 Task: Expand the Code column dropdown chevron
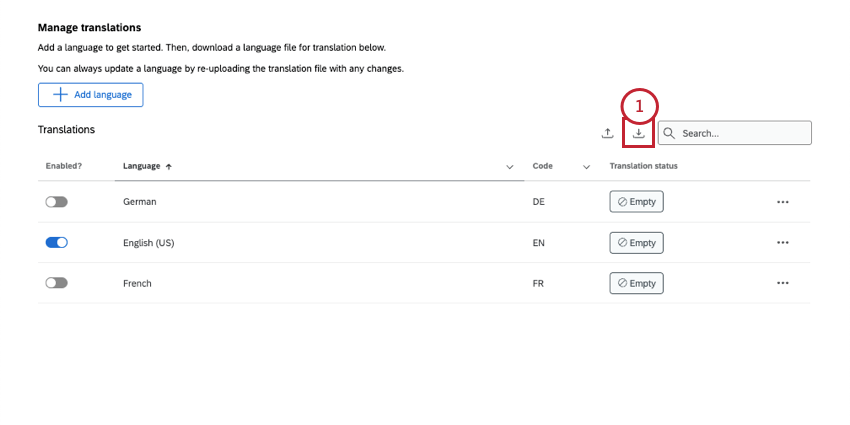[x=586, y=166]
